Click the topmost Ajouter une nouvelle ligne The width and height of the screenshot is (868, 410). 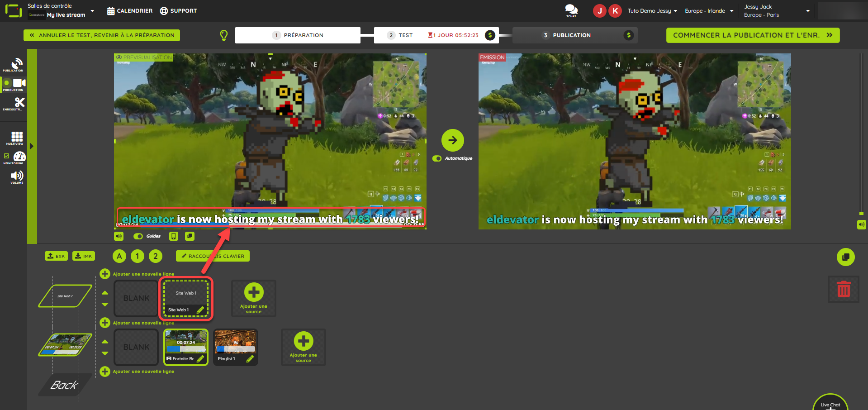(x=137, y=274)
